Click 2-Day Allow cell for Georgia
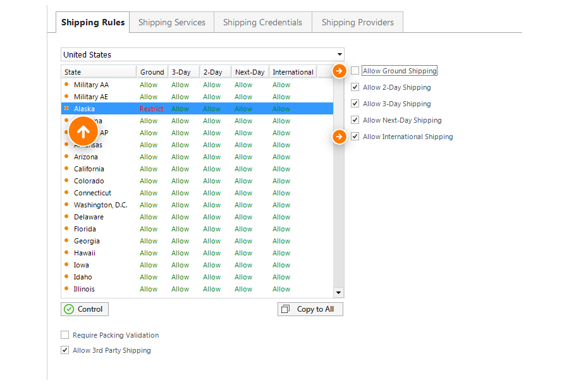Screen dimensions: 569x392 click(212, 241)
